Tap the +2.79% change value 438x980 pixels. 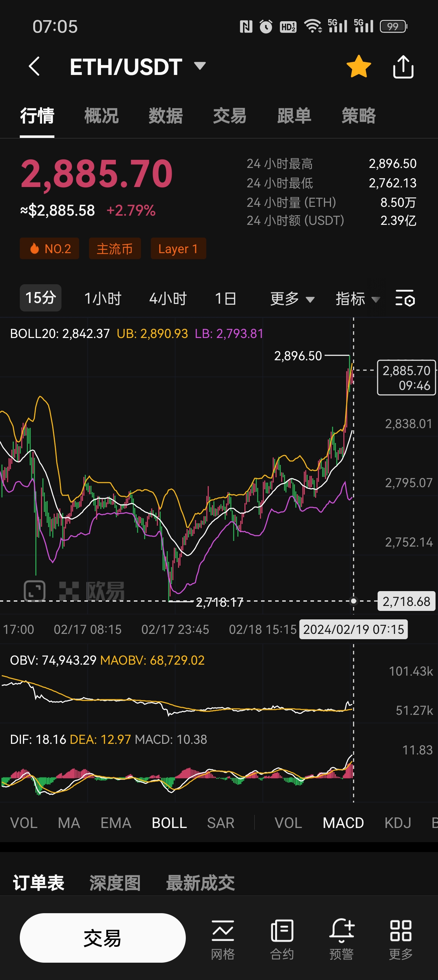click(x=131, y=210)
